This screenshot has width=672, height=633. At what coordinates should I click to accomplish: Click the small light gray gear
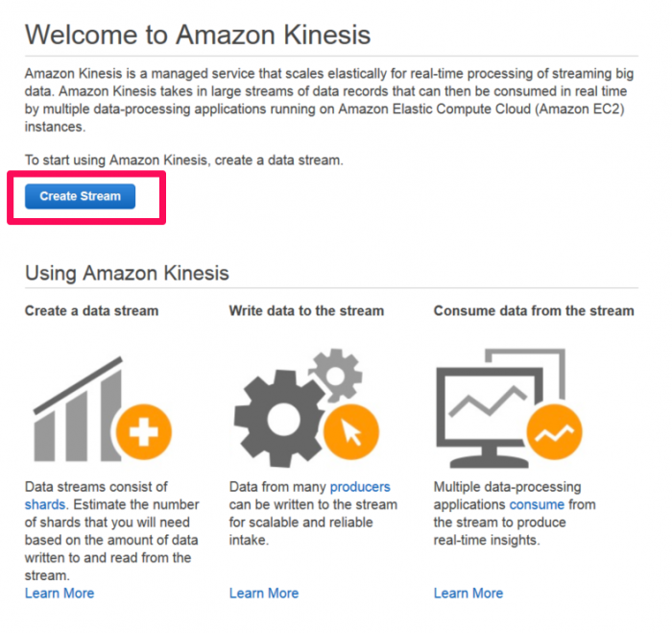(x=336, y=376)
